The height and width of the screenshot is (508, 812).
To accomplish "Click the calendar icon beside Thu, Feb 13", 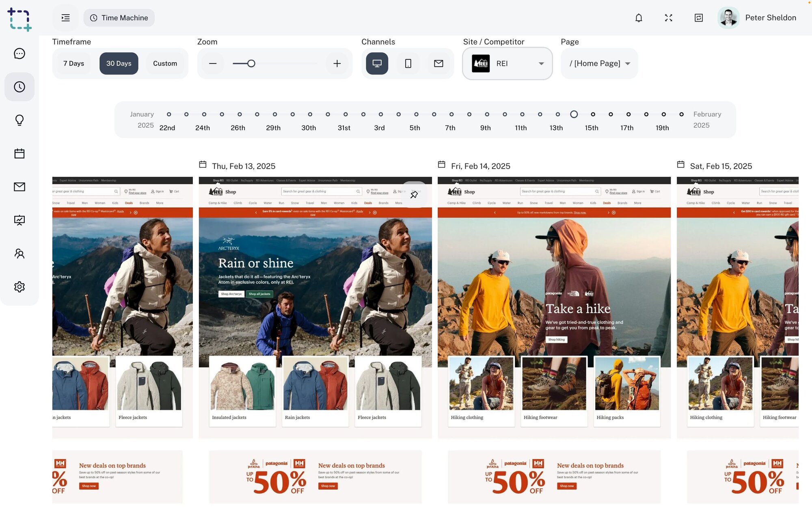I will click(203, 165).
